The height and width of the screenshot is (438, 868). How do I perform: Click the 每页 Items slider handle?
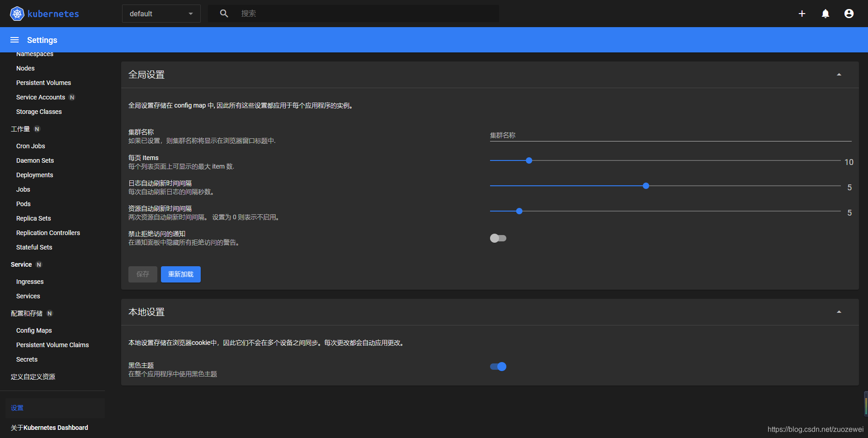point(529,160)
